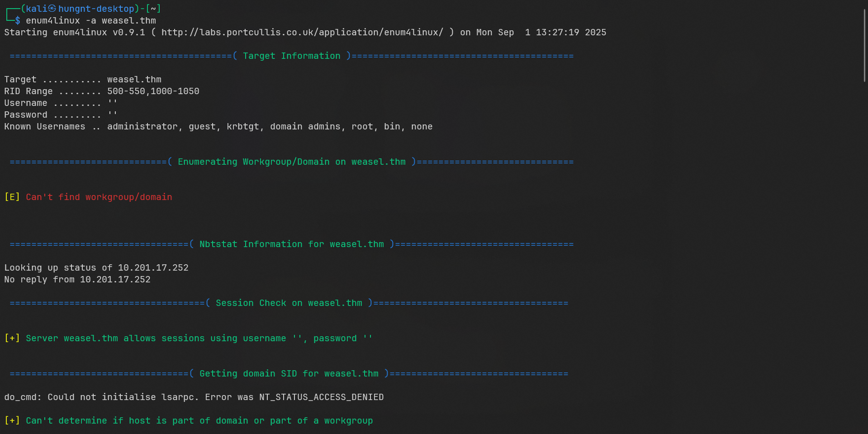Click the red 'Can't find workgroup/domain' error text

point(99,197)
